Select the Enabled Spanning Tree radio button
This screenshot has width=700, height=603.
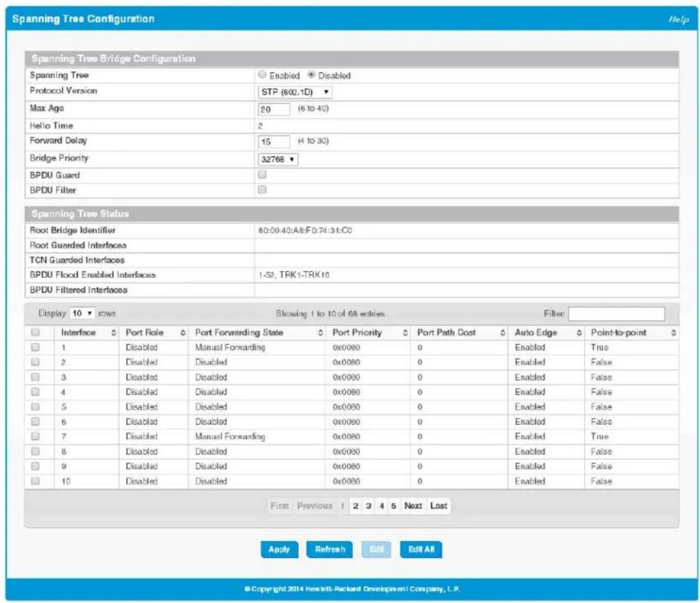pos(262,74)
